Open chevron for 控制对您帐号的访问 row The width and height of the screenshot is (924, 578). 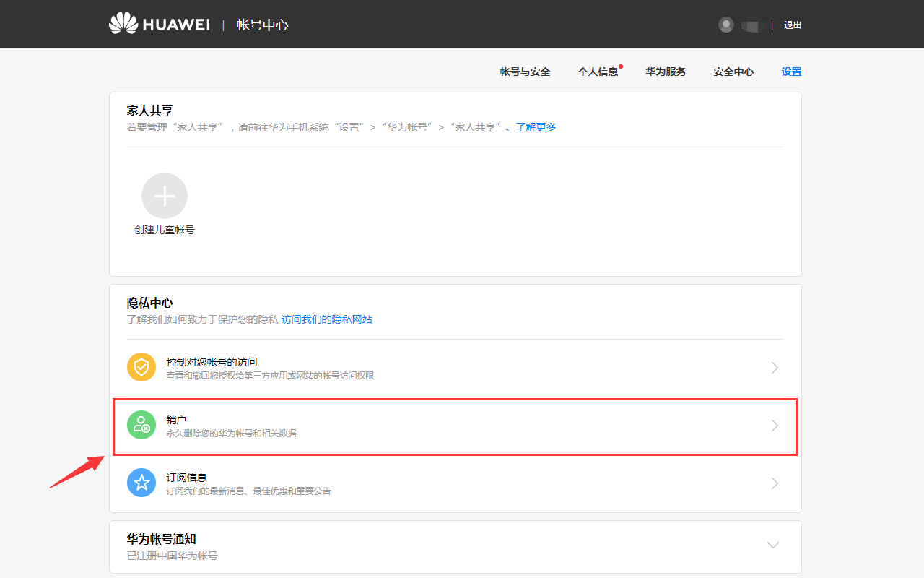(775, 368)
